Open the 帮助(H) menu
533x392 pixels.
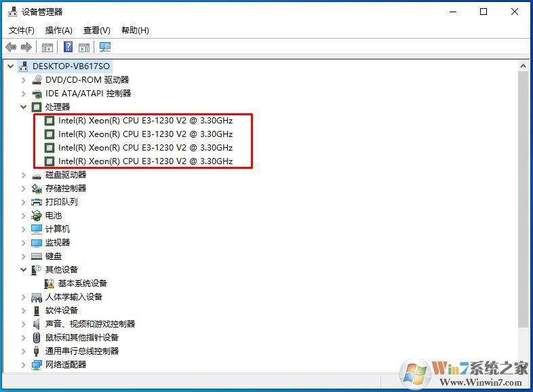pos(136,31)
